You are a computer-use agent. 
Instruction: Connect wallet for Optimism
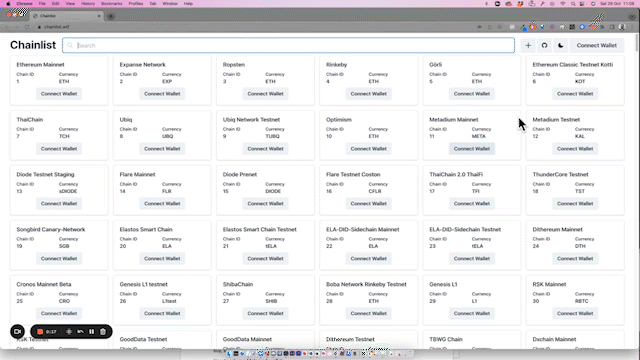369,149
